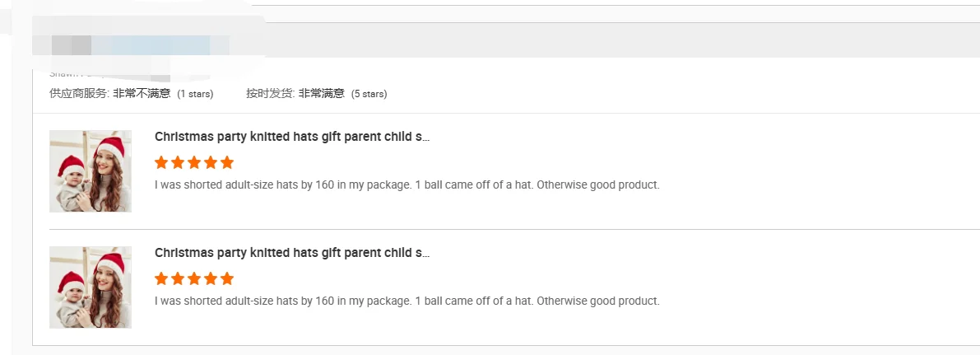The image size is (980, 355).
Task: Open second 'Christmas party knitted hats' title link
Action: (292, 253)
